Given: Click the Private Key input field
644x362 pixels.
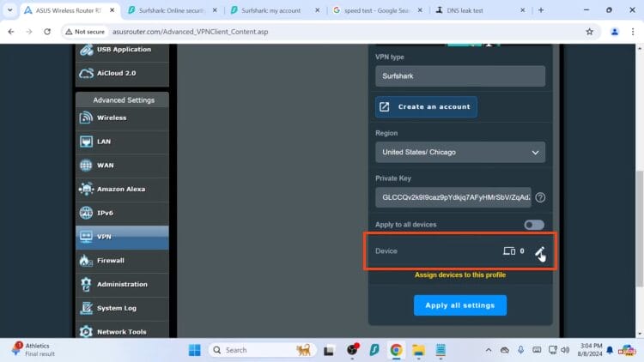Looking at the screenshot, I should point(453,197).
